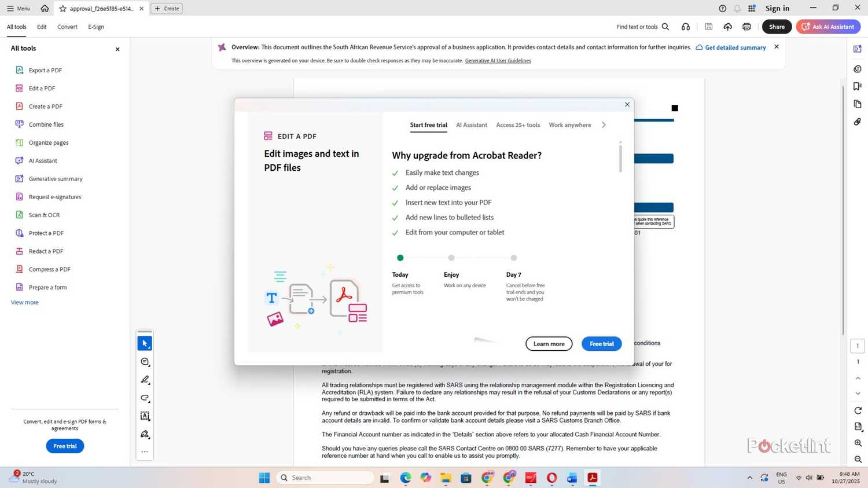Switch to the AI Assistant tab

click(471, 124)
